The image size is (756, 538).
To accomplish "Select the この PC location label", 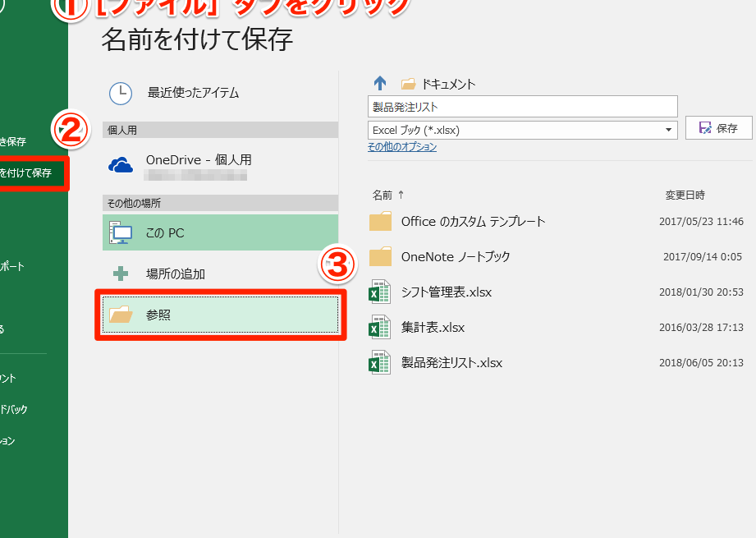I will point(165,233).
